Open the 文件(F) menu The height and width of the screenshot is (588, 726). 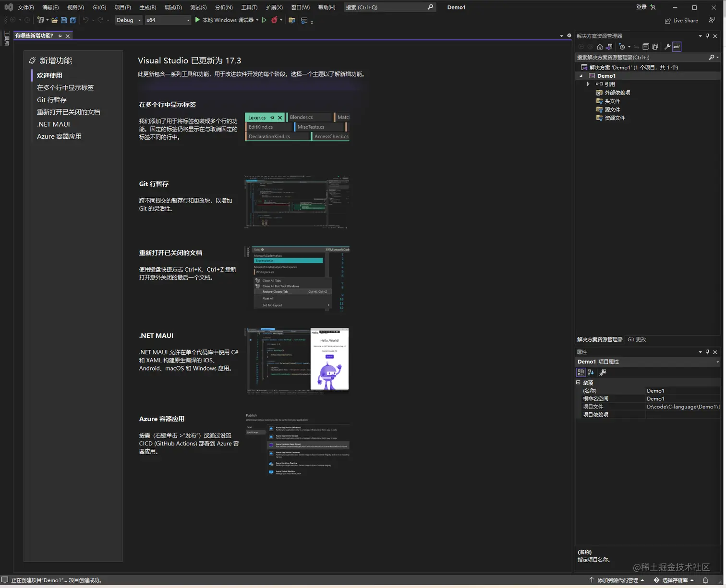(x=26, y=7)
